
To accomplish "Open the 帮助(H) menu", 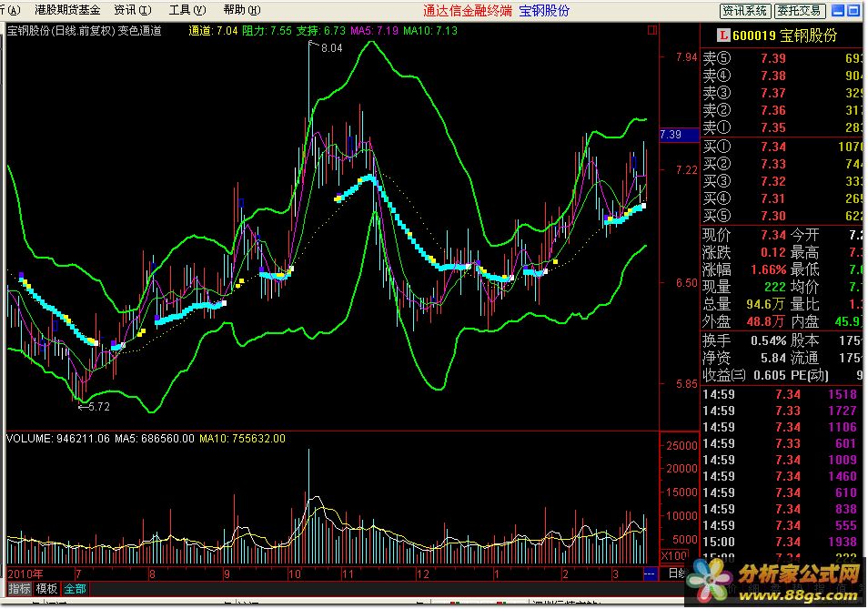I will [242, 10].
